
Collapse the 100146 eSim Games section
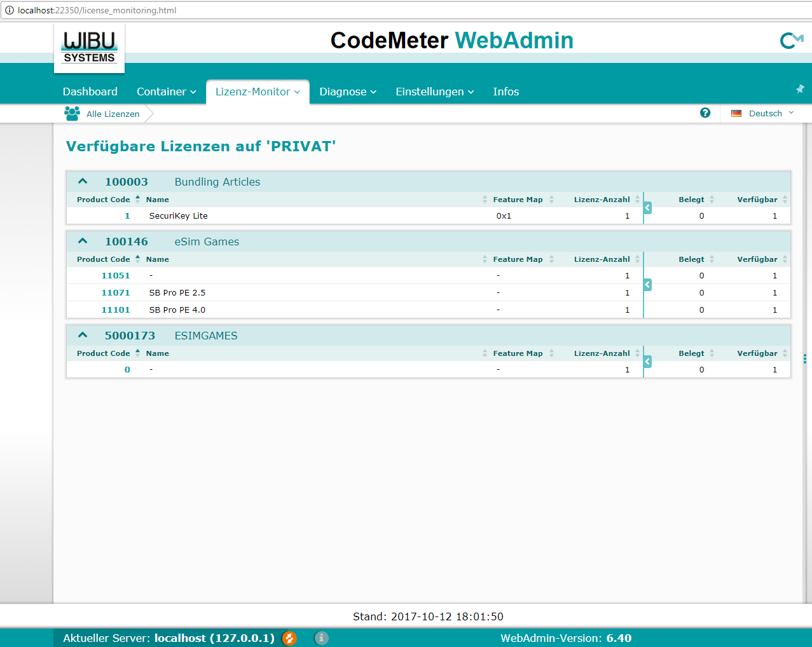pos(83,242)
